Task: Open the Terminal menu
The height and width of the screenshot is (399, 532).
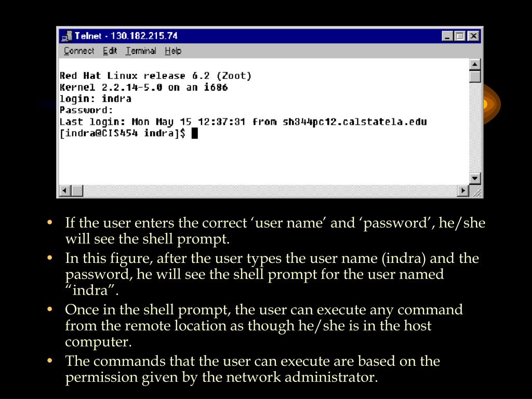Action: pyautogui.click(x=141, y=51)
